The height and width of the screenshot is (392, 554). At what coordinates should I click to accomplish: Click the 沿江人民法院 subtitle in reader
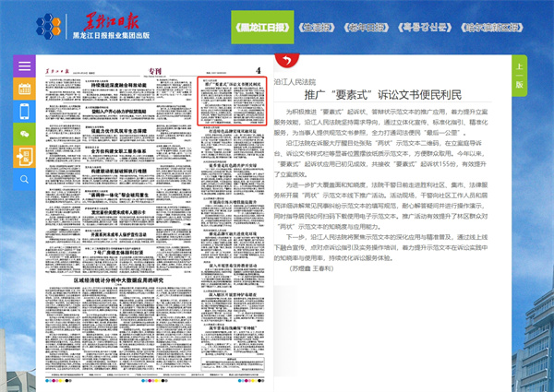(x=295, y=82)
